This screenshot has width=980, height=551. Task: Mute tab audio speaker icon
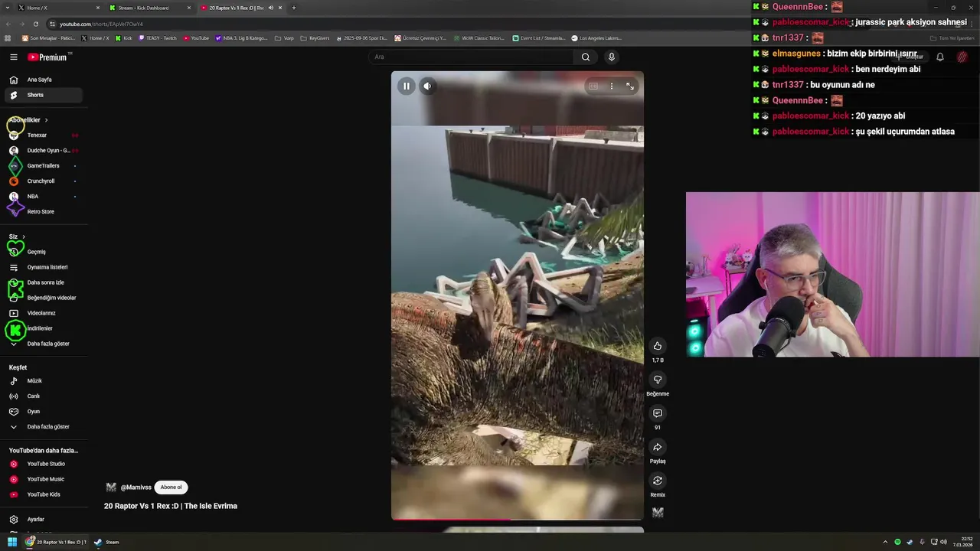(x=270, y=8)
